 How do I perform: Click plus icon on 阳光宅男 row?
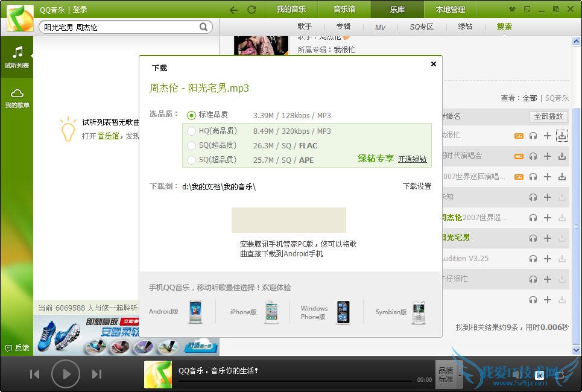pos(548,238)
